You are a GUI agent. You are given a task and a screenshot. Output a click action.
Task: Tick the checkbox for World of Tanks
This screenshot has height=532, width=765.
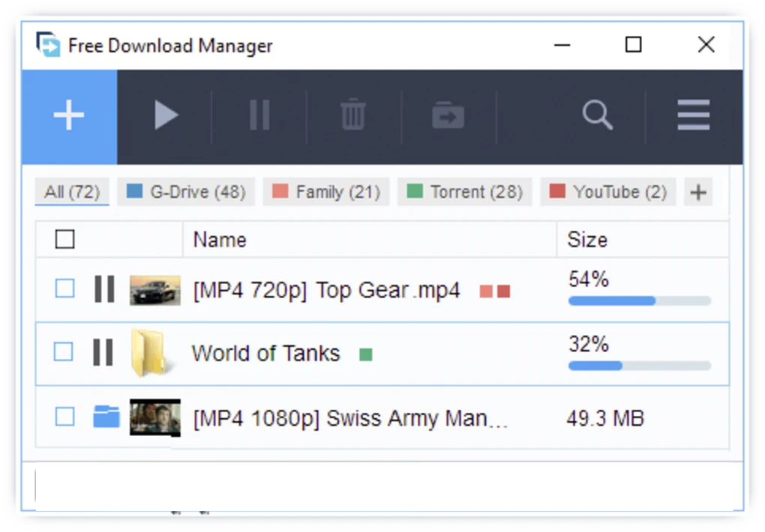click(x=64, y=351)
